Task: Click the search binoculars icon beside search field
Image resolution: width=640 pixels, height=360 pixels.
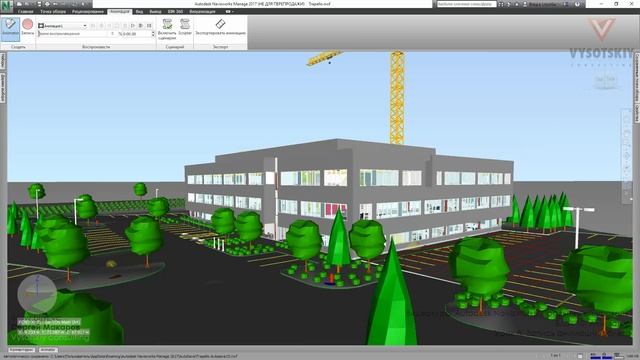Action: 501,4
